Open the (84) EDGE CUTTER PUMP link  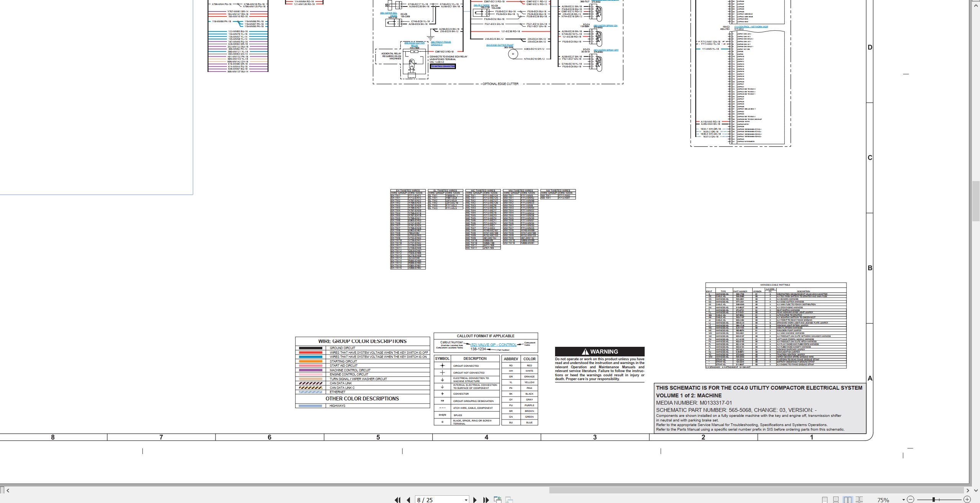(500, 45)
